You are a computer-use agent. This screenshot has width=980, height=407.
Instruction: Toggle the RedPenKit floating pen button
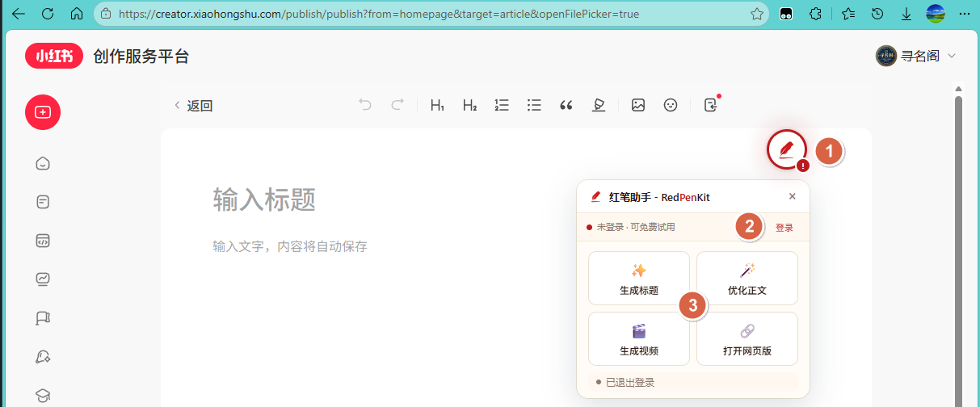(787, 149)
